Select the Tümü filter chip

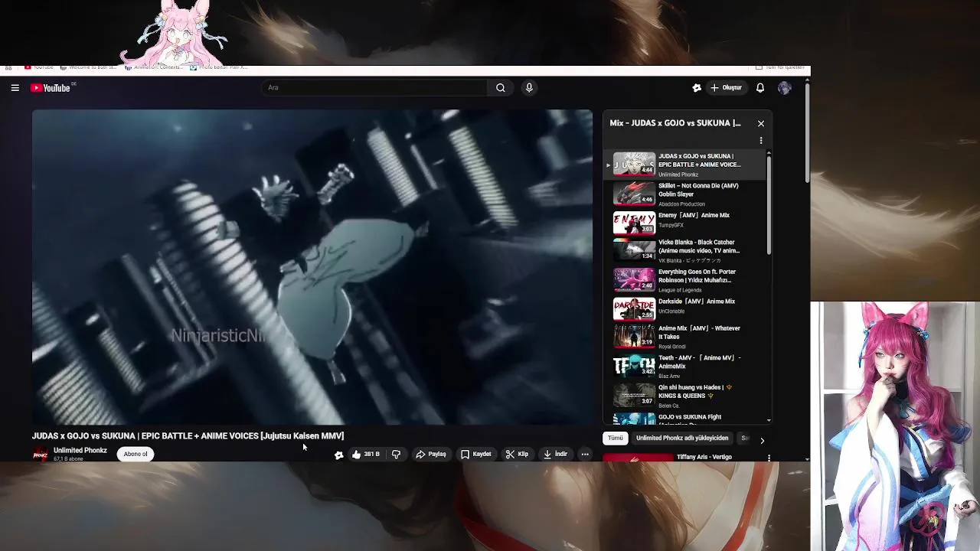coord(616,439)
